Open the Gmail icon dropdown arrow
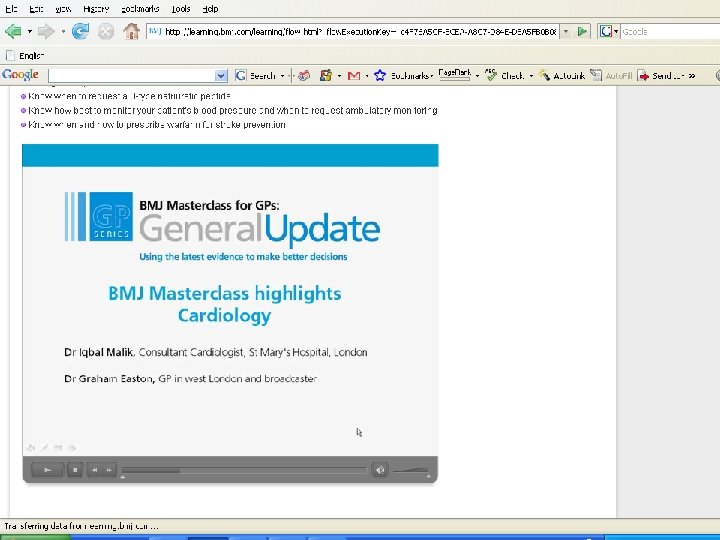 click(366, 76)
